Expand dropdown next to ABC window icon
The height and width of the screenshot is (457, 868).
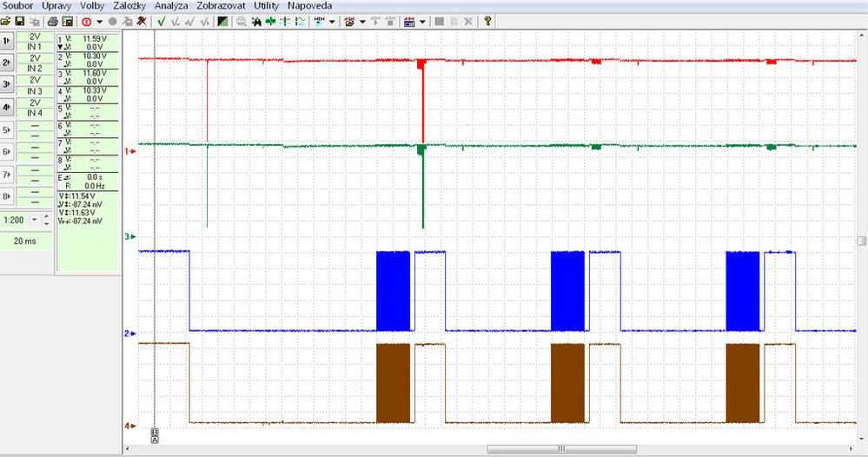tap(422, 22)
